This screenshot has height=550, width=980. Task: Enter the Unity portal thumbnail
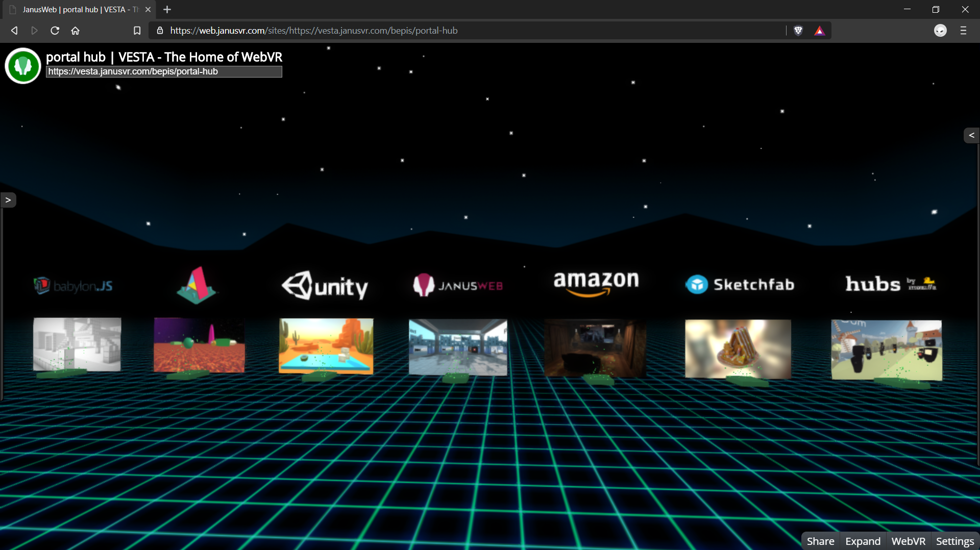coord(326,346)
